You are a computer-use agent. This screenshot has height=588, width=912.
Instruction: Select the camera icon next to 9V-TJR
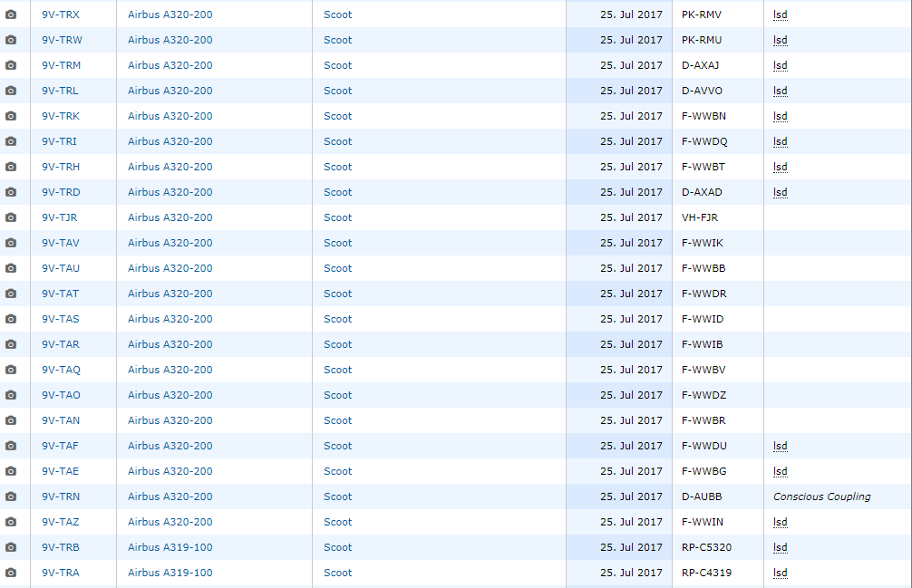pyautogui.click(x=11, y=217)
